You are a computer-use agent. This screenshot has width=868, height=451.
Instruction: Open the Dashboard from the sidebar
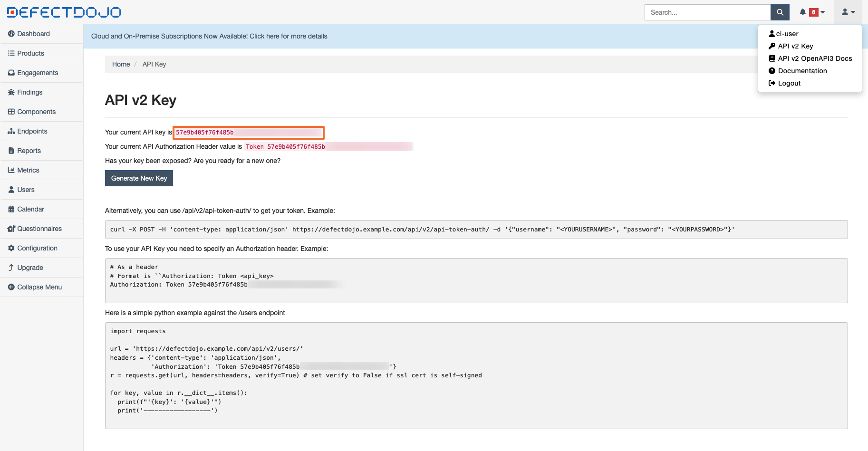coord(33,34)
